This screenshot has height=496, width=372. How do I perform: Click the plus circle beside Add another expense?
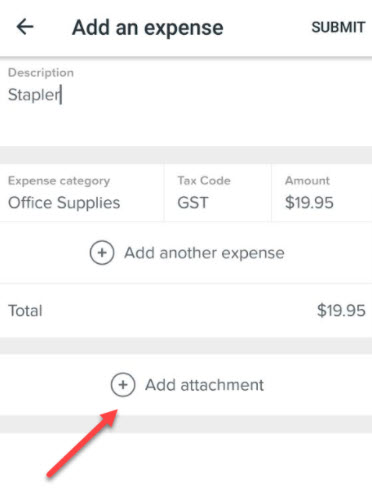point(102,253)
